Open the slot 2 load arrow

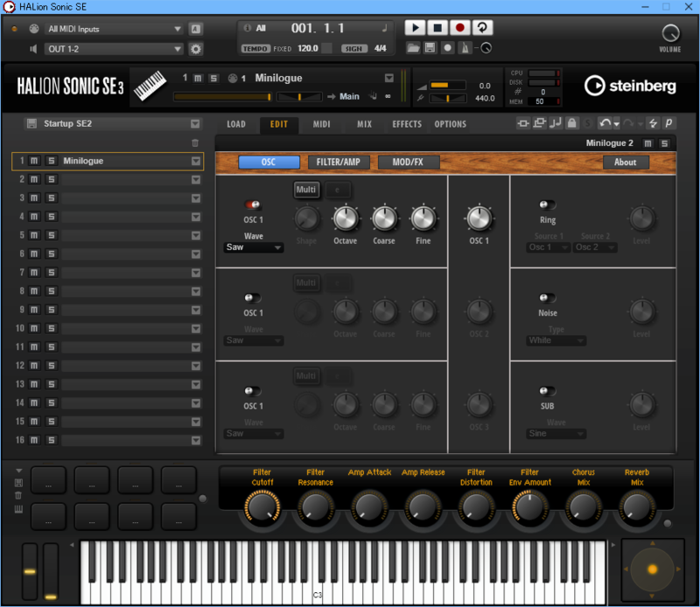pos(196,179)
